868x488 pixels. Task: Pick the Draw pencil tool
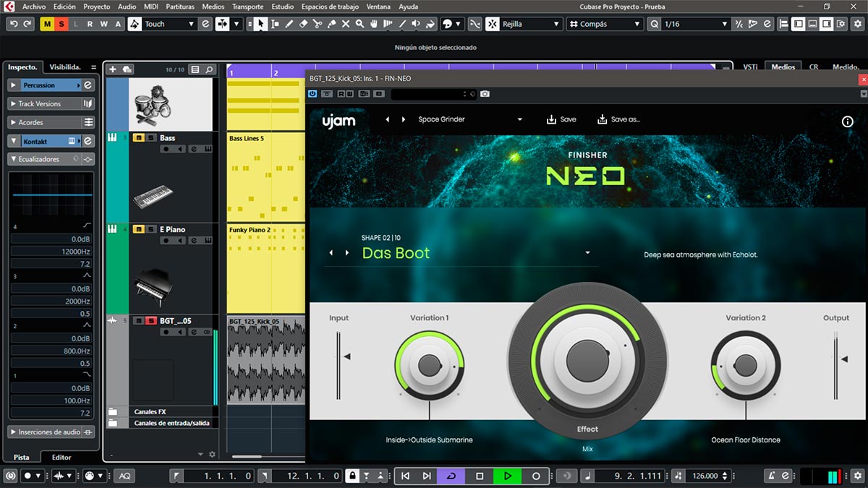[289, 24]
